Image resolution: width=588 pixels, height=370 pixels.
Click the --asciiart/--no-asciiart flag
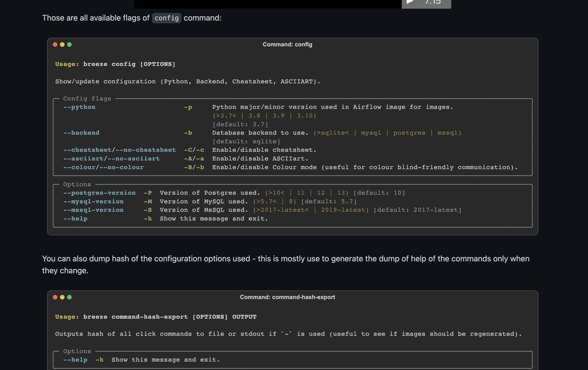(x=111, y=159)
